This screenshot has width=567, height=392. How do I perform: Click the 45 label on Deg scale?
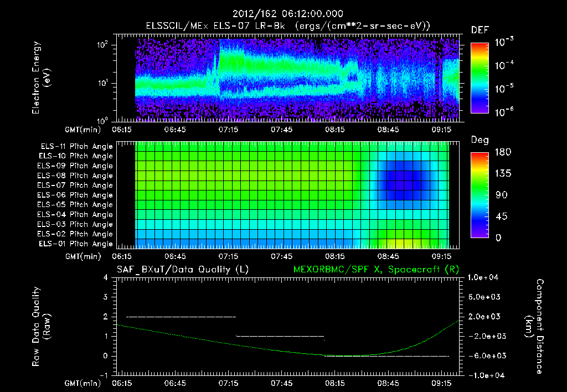coord(502,216)
